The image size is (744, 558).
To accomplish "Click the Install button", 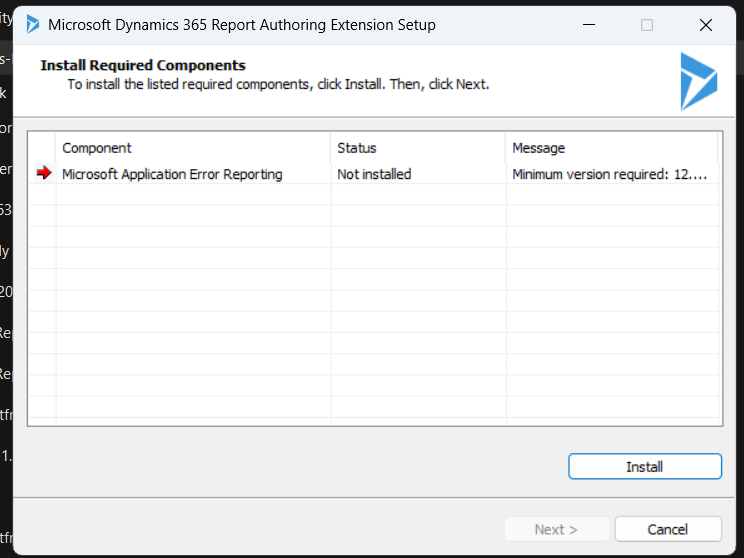I will [x=645, y=466].
